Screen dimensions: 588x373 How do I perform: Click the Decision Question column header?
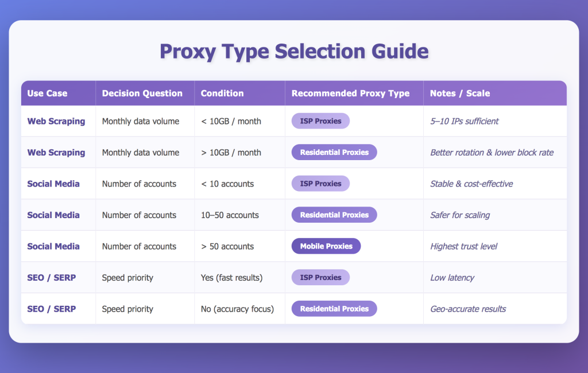(142, 94)
